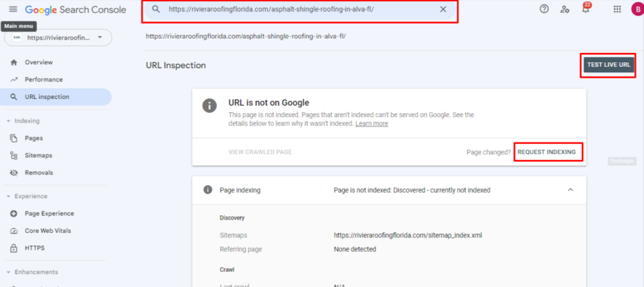Viewport: 644px width, 287px height.
Task: Click the Pages icon in sidebar
Action: coord(14,138)
